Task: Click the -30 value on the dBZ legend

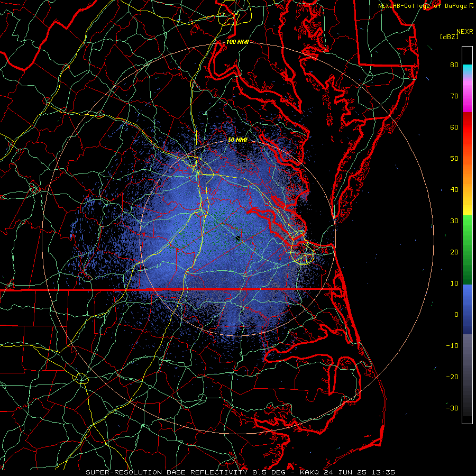Action: pos(452,408)
